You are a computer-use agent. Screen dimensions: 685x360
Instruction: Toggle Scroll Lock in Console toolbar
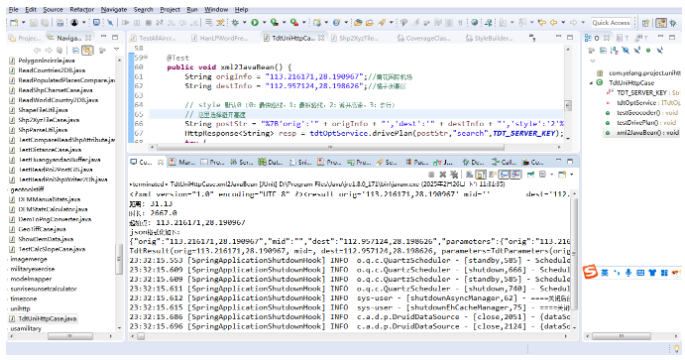coord(481,175)
